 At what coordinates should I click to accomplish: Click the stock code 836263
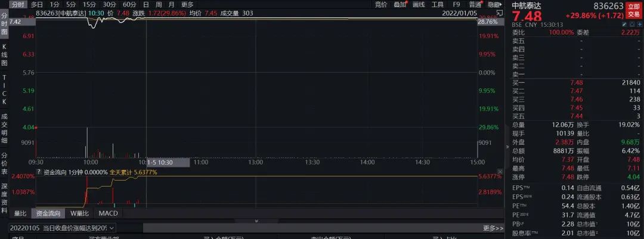(x=609, y=6)
